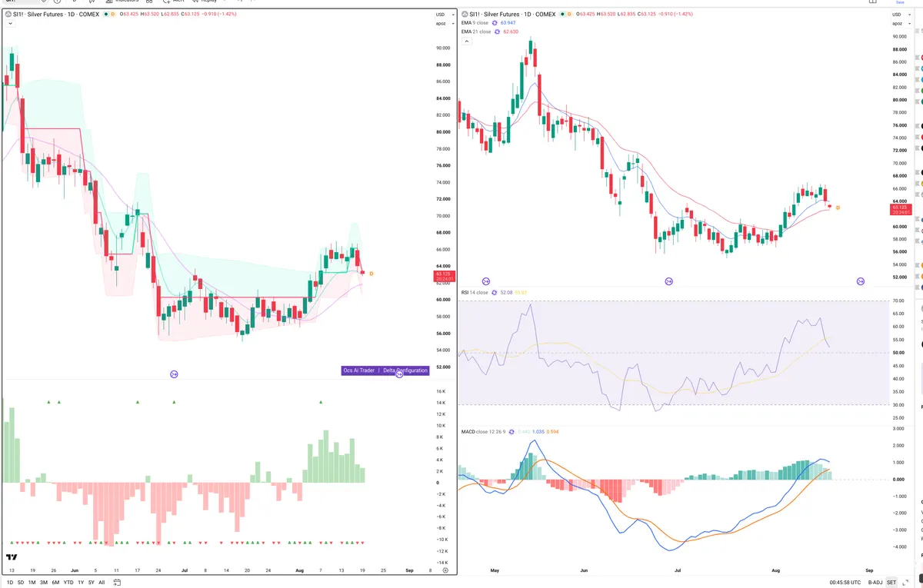Click the 00:45:58 UTC timezone clock
The width and height of the screenshot is (923, 588).
coord(828,583)
